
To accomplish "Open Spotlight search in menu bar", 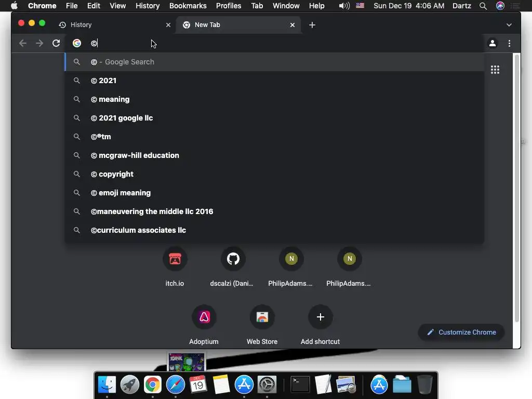I will pyautogui.click(x=483, y=6).
